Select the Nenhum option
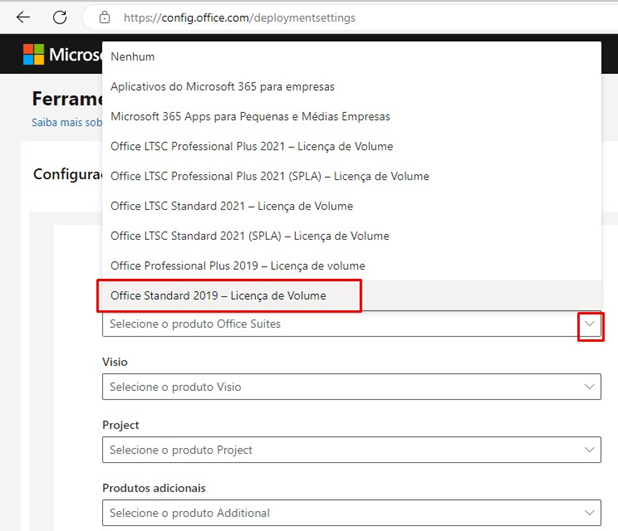Viewport: 618px width, 531px height. click(x=352, y=57)
